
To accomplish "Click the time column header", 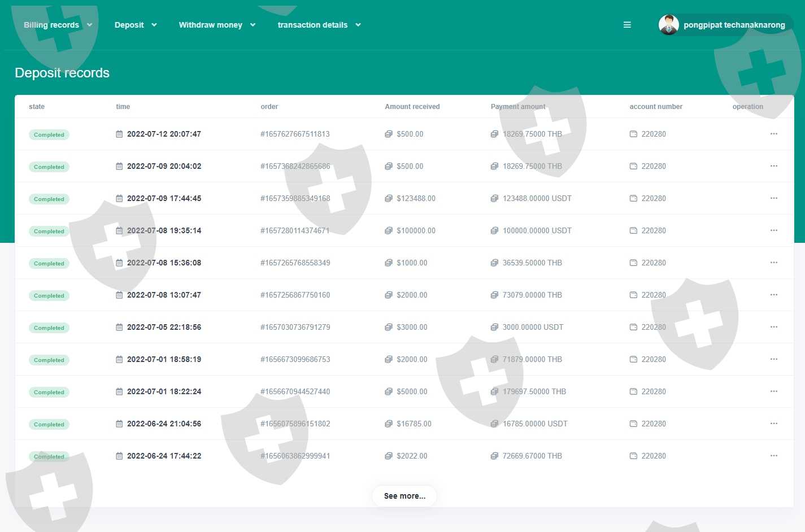I will click(x=123, y=107).
